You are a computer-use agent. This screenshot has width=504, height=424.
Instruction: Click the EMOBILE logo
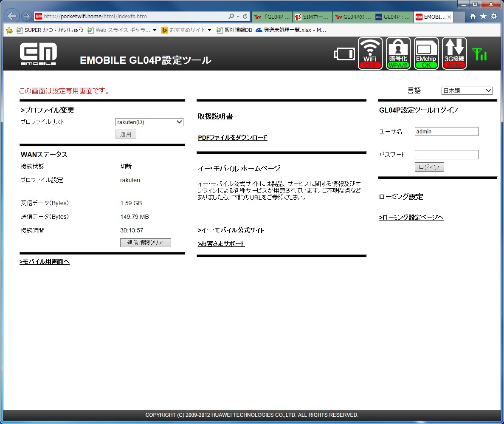click(x=38, y=54)
